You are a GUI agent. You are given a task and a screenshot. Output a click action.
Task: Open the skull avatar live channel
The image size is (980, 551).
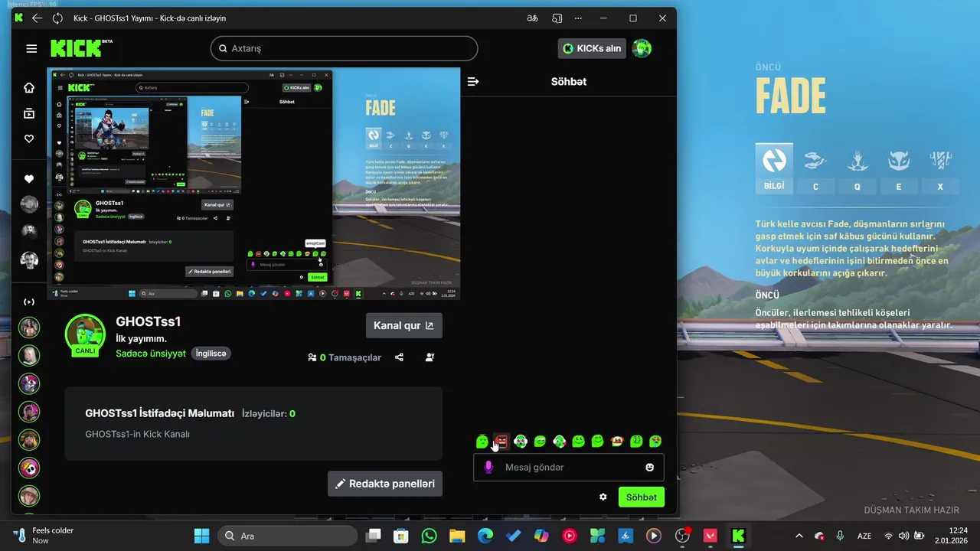pyautogui.click(x=29, y=468)
